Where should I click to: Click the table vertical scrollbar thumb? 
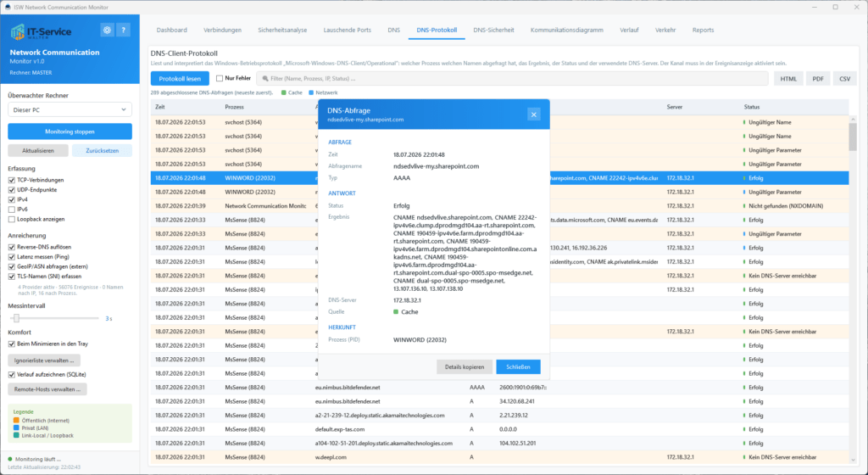pos(853,137)
